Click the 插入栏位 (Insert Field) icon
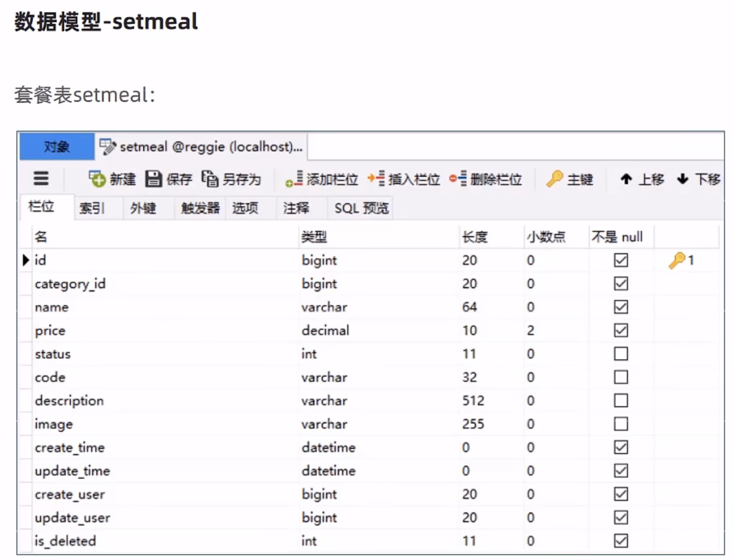 coord(376,179)
